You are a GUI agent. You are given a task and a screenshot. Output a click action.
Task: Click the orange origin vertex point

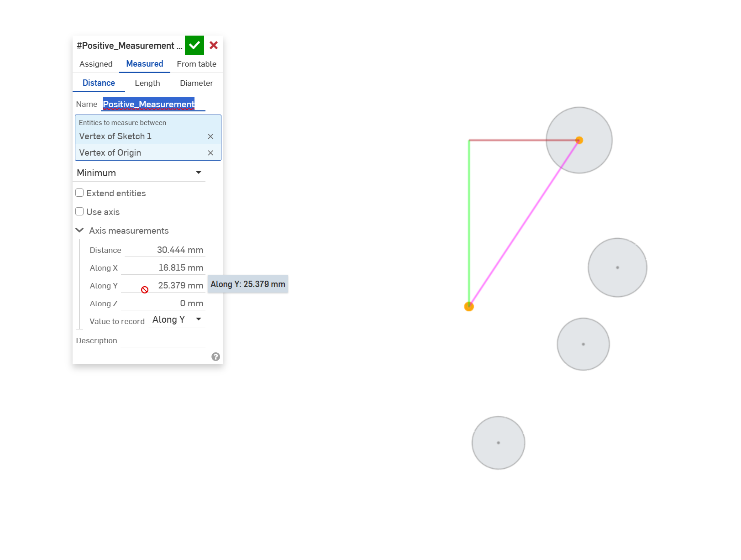[x=469, y=306]
